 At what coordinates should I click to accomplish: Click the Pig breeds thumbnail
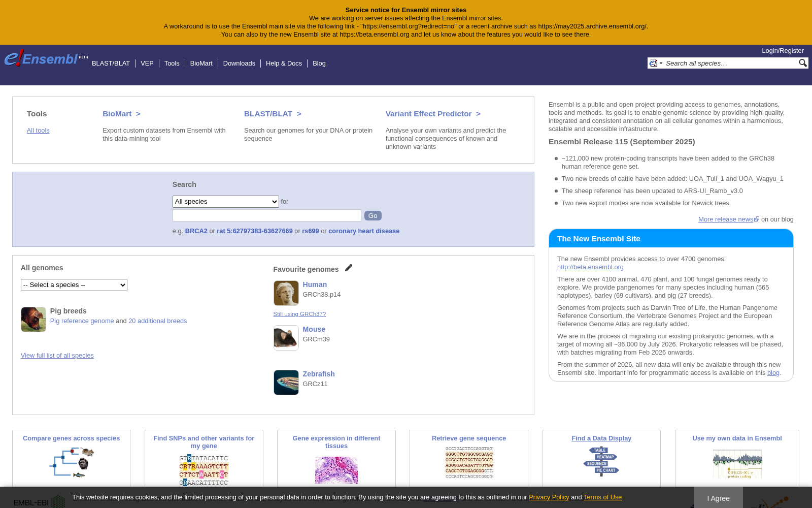[x=33, y=320]
